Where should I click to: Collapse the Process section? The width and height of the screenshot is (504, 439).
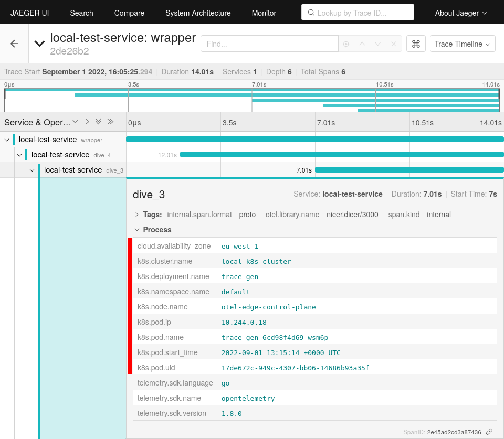(x=137, y=230)
